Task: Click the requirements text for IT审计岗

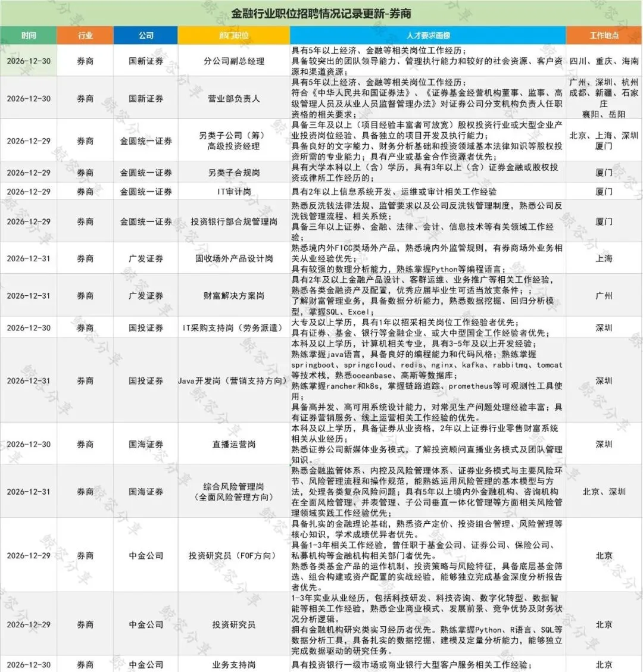Action: click(394, 191)
